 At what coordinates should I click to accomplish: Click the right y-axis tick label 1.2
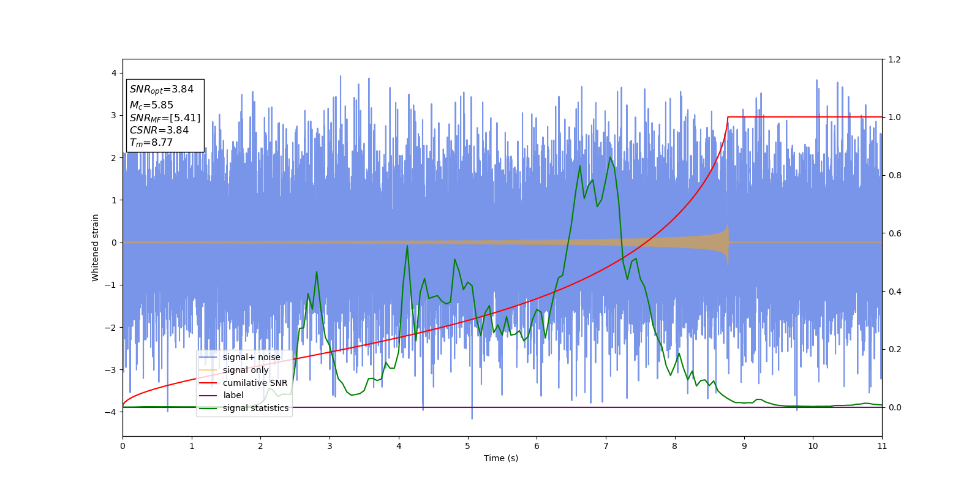click(895, 59)
